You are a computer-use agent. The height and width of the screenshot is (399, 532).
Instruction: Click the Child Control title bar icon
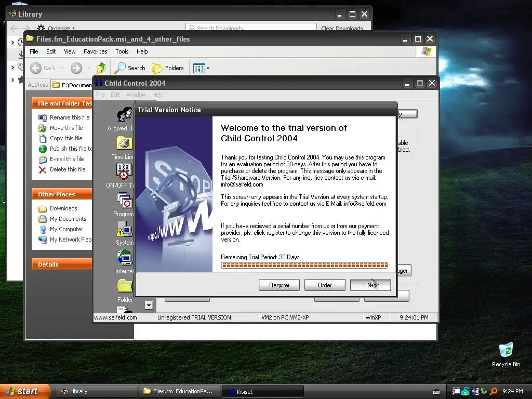(99, 83)
